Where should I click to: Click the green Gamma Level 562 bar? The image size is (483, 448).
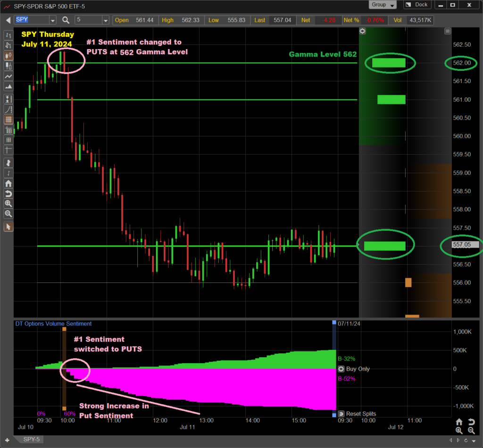point(389,63)
